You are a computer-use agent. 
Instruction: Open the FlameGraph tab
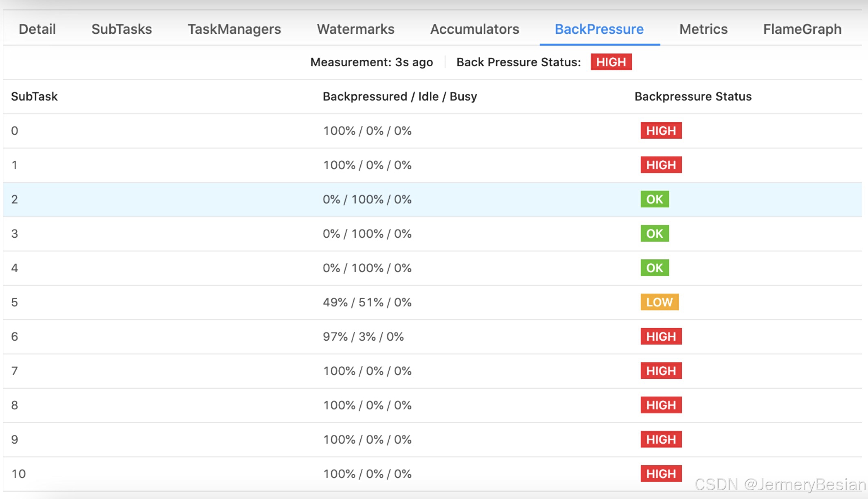802,29
